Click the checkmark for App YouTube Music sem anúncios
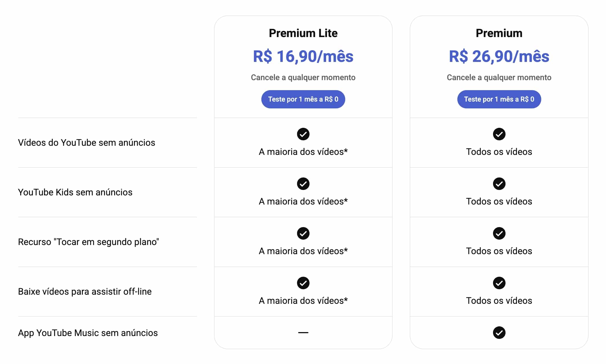This screenshot has height=364, width=606. tap(499, 332)
